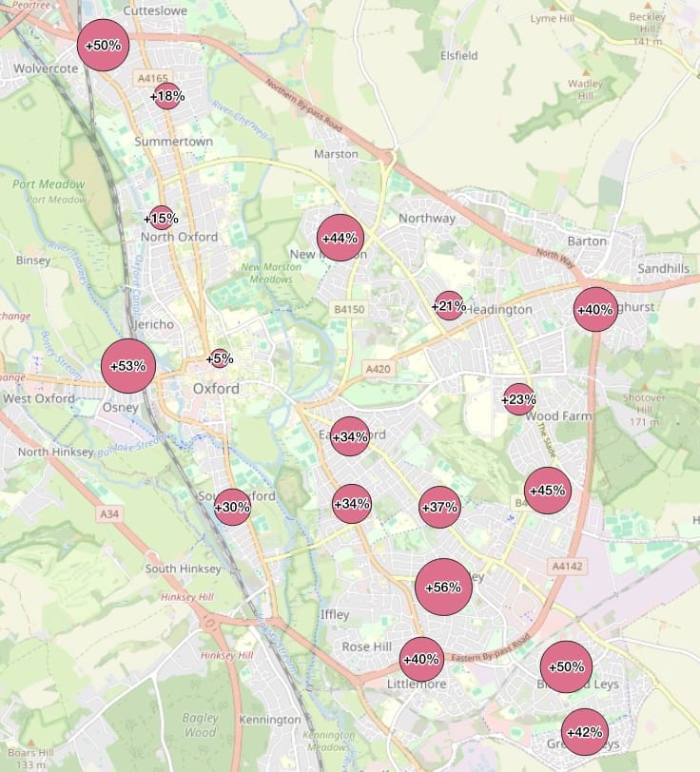Select the small +5% marker above Oxford

(x=220, y=359)
